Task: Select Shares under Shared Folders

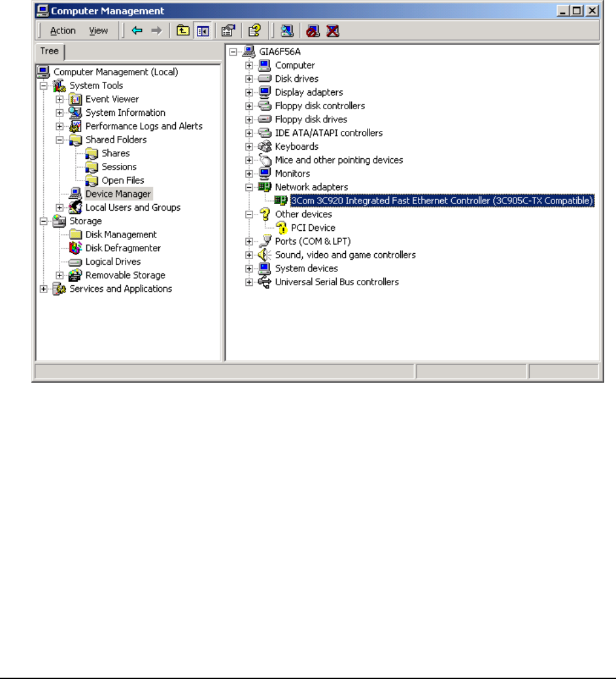Action: [x=116, y=153]
